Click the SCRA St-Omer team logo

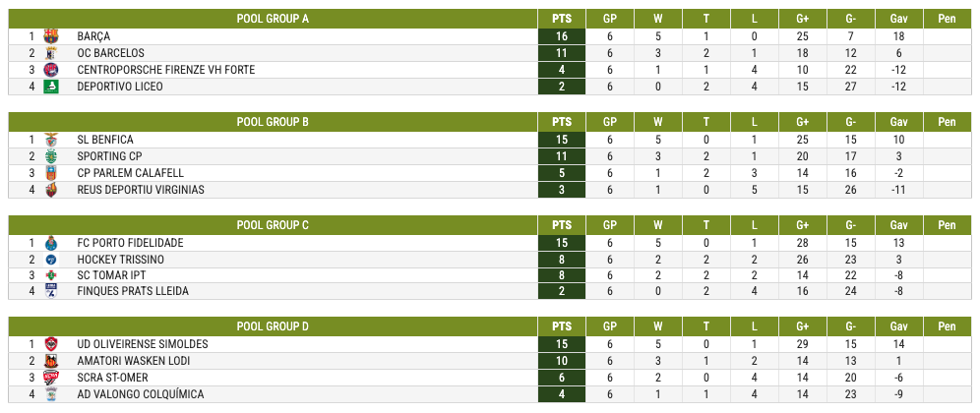point(50,378)
